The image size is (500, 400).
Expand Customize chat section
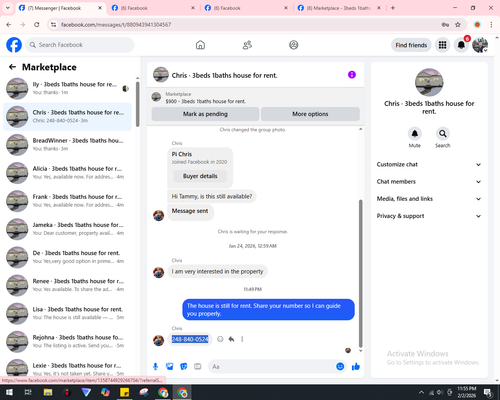(x=429, y=164)
